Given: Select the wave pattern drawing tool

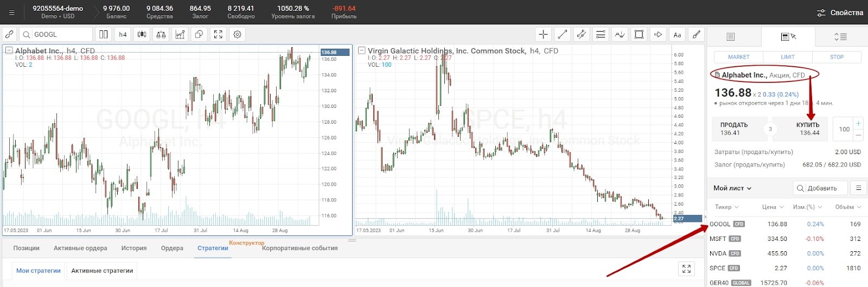Looking at the screenshot, I should click(x=620, y=34).
